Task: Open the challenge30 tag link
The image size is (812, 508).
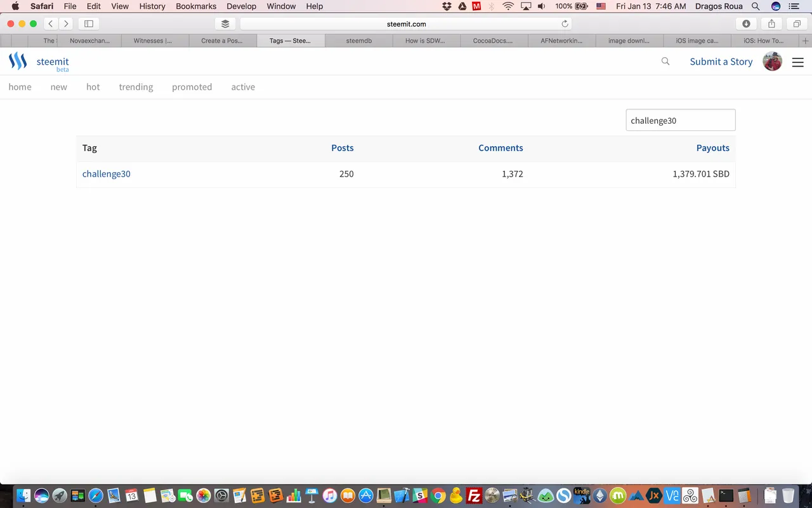Action: [x=107, y=174]
